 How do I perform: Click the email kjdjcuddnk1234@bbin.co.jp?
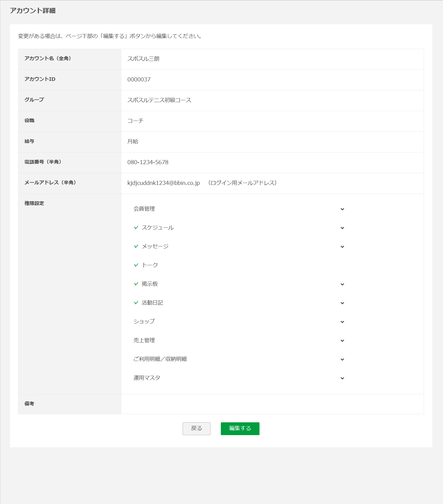(163, 183)
